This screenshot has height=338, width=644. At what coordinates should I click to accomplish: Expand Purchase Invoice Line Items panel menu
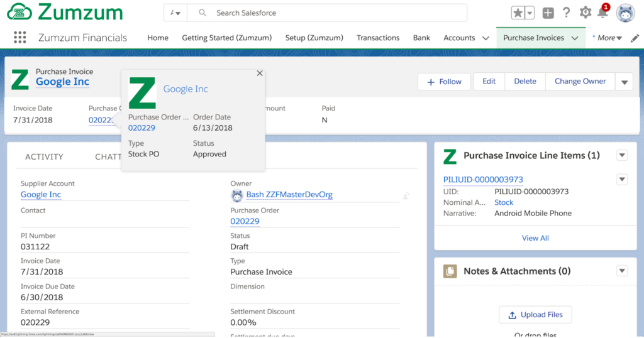[622, 155]
